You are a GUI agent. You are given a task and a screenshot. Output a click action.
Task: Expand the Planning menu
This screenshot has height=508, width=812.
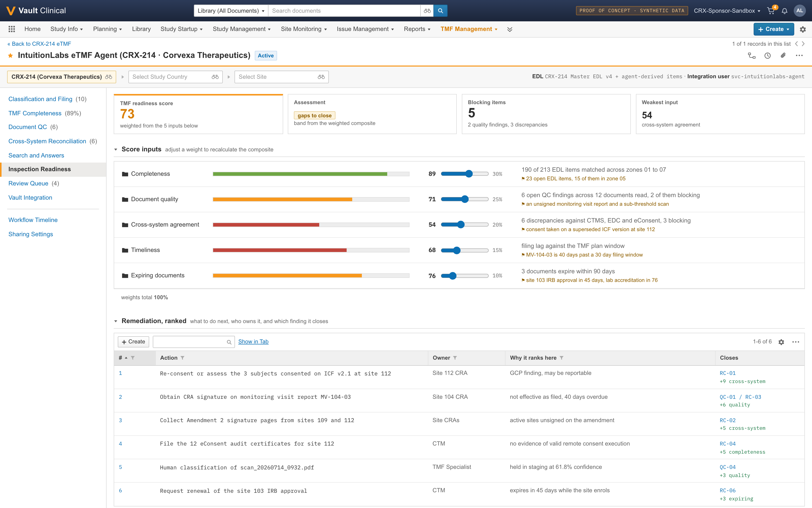point(107,29)
